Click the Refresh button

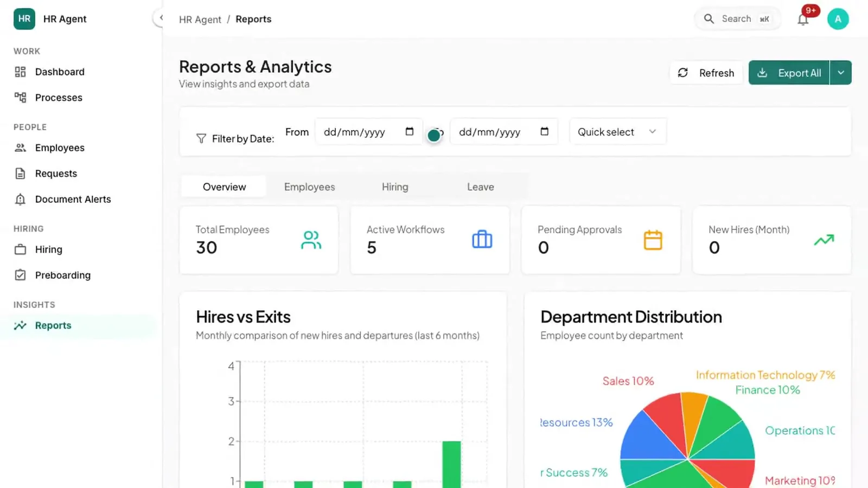coord(706,73)
